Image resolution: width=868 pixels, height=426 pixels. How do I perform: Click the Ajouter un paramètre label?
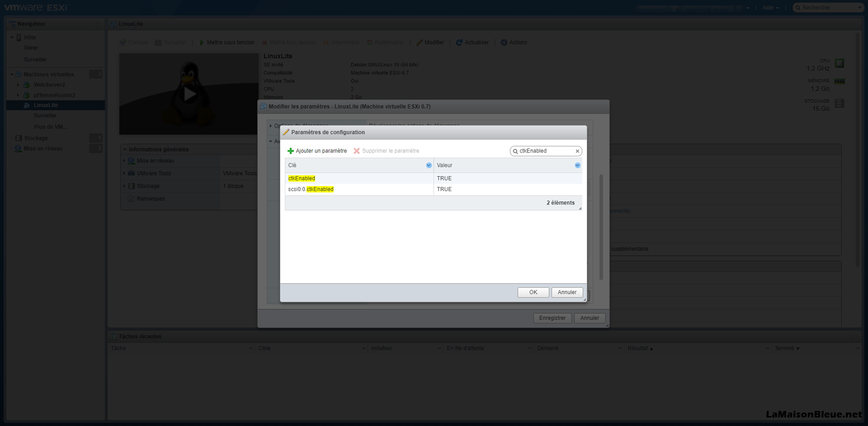(x=321, y=151)
